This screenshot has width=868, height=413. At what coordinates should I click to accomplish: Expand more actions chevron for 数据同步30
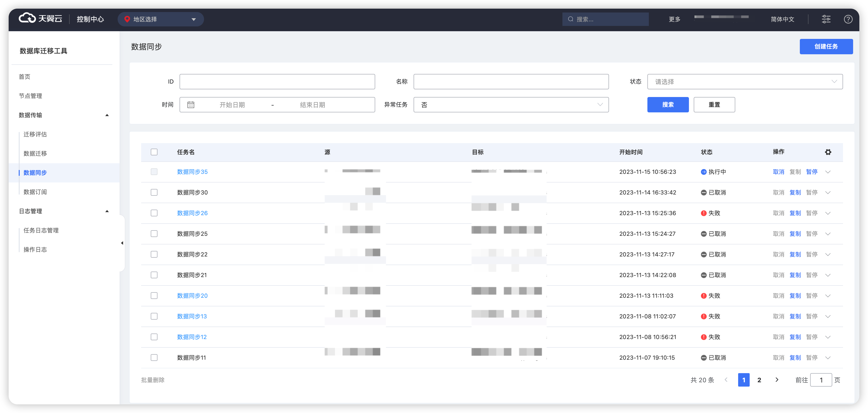point(828,193)
